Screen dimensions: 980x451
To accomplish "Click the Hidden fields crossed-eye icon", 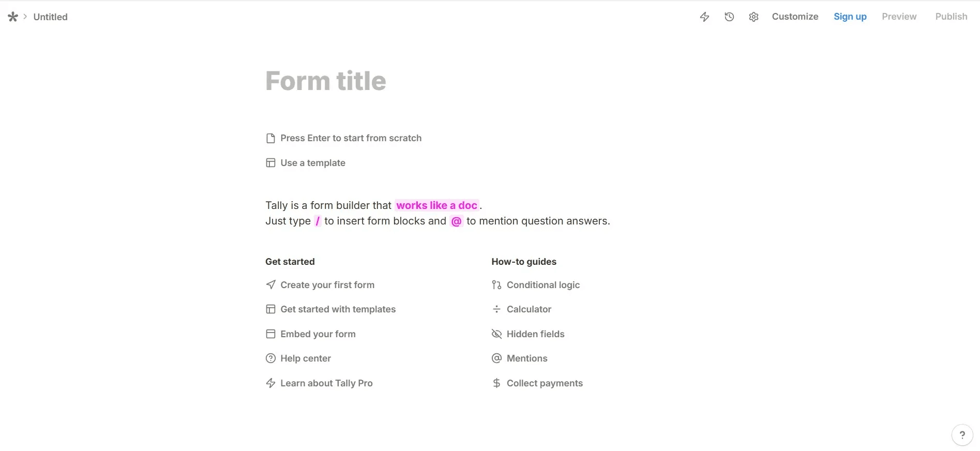I will pyautogui.click(x=496, y=334).
